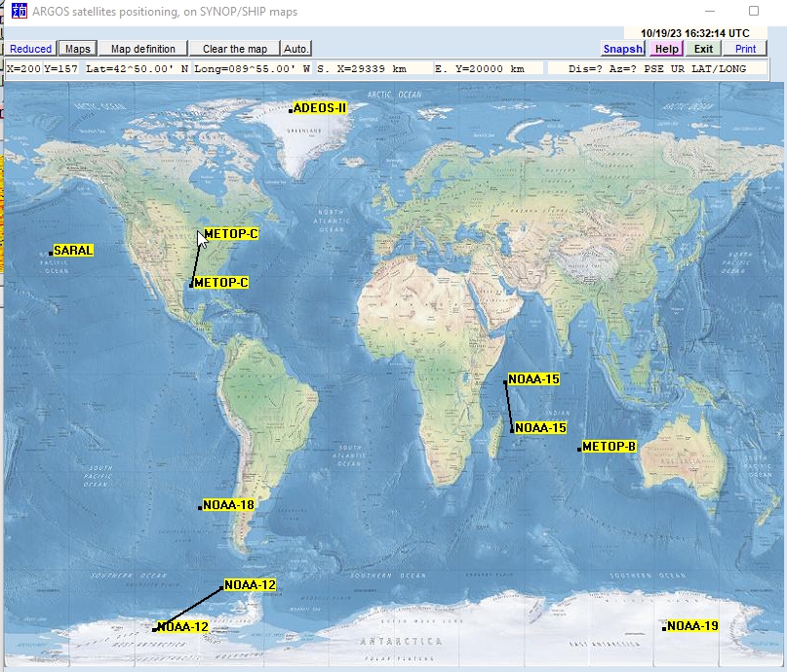Click the upper METOP-C label

click(231, 234)
